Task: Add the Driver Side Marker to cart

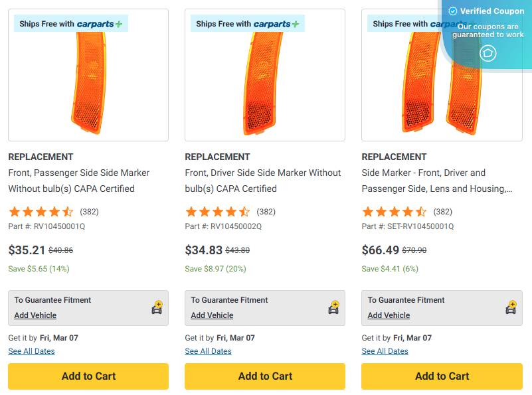Action: (x=265, y=376)
